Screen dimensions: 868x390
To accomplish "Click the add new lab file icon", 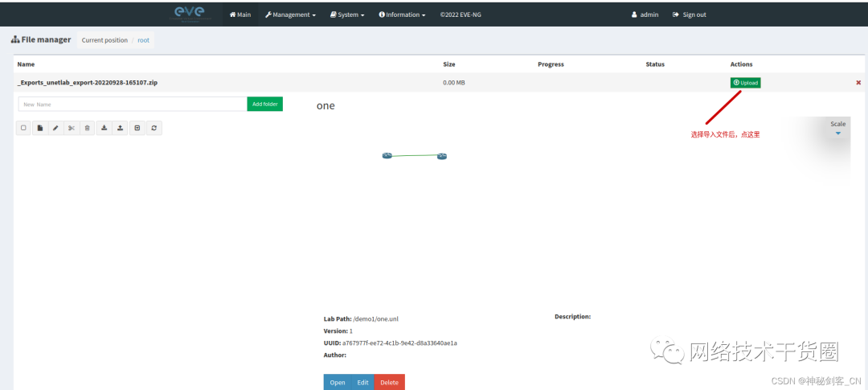I will [x=40, y=128].
